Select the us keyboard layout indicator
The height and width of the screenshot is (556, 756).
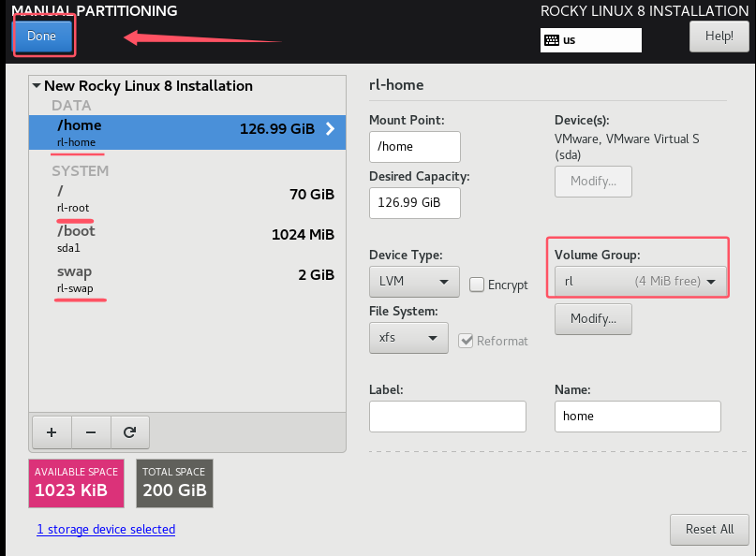(x=590, y=40)
